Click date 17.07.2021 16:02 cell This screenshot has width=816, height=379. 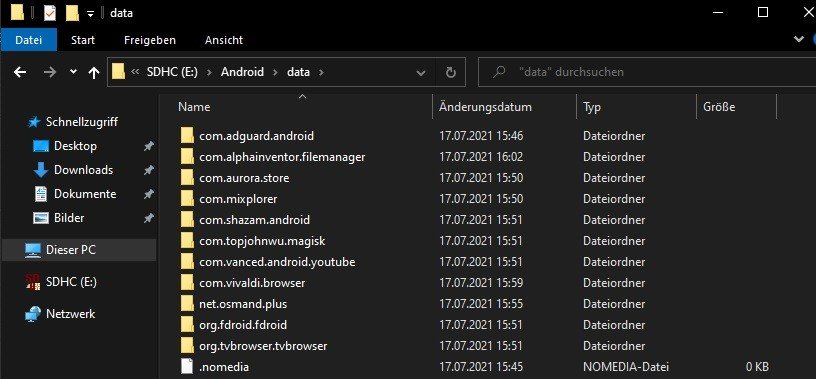[481, 157]
